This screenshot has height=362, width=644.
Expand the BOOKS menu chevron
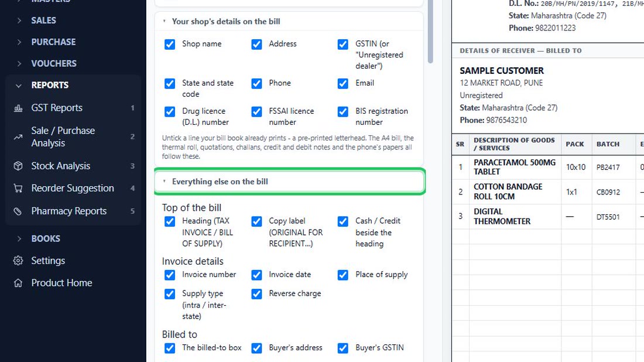click(x=19, y=239)
